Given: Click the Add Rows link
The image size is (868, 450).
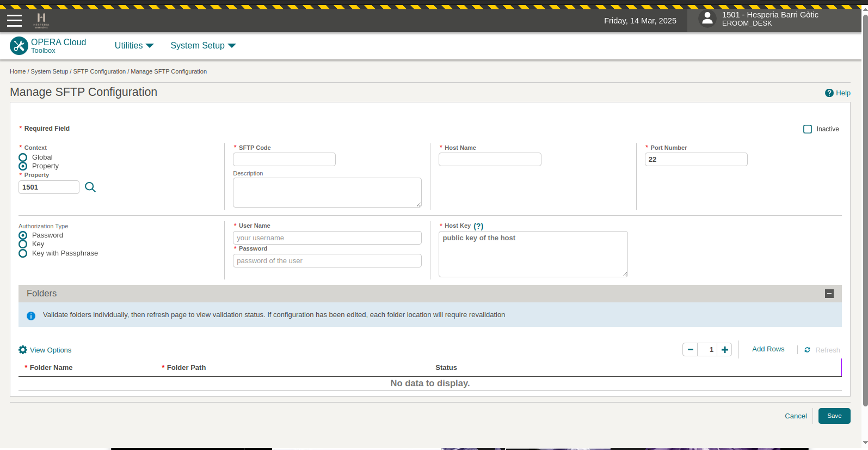Looking at the screenshot, I should [x=768, y=349].
